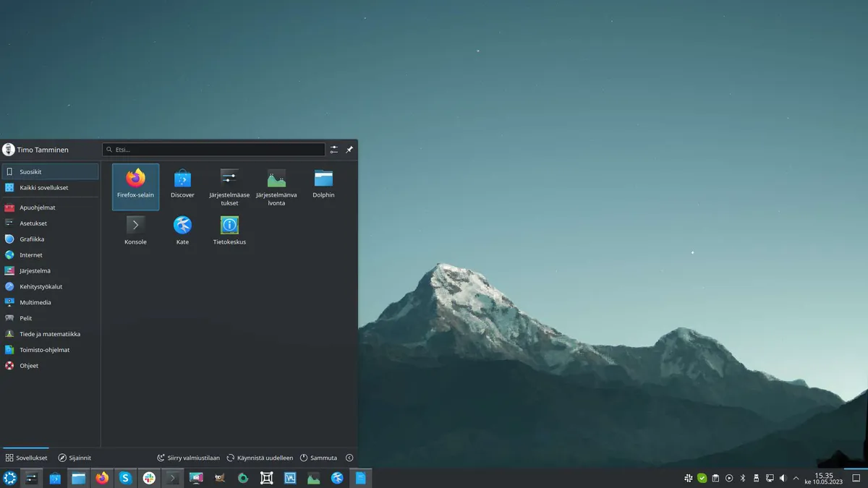Launch Firefox-selain from the favorites grid
This screenshot has height=488, width=868.
[135, 186]
